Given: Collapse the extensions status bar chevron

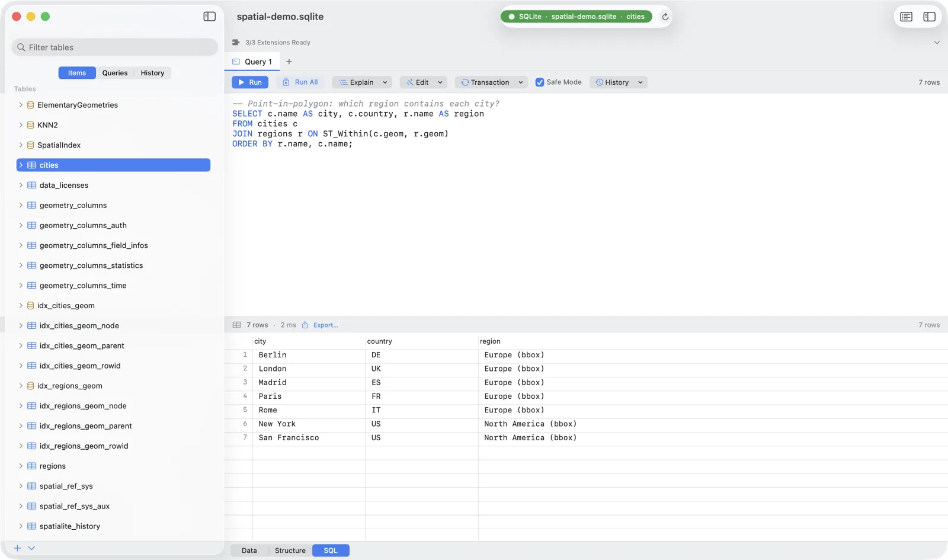Looking at the screenshot, I should (937, 43).
